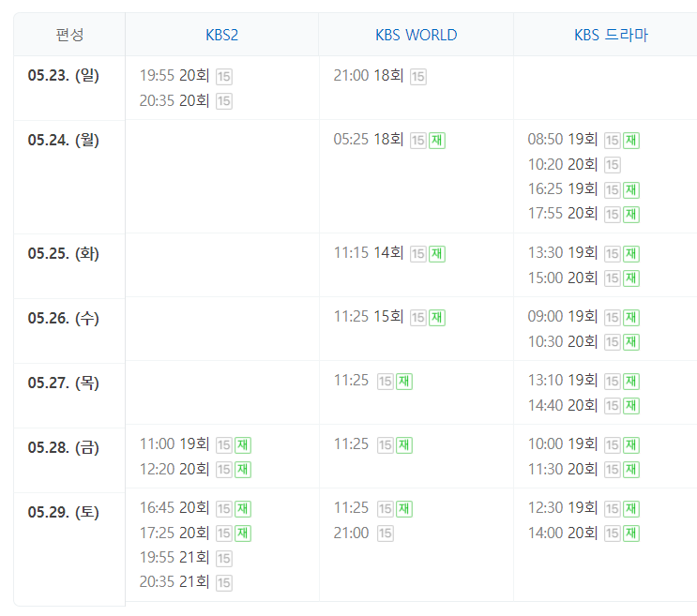
Task: Click the 12:30 19회 schedule entry
Action: [563, 507]
